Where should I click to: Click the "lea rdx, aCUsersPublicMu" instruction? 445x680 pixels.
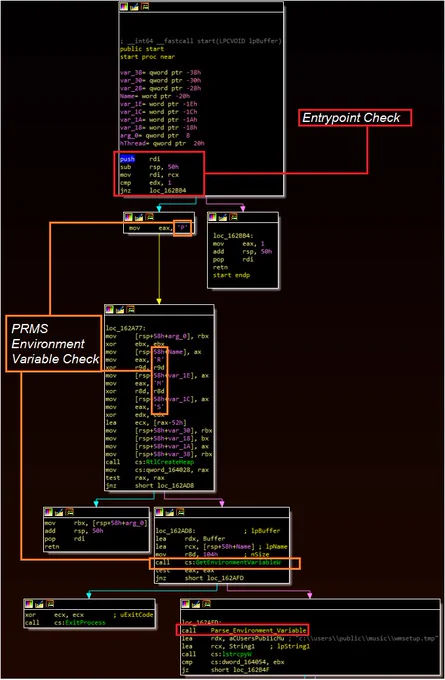233,638
